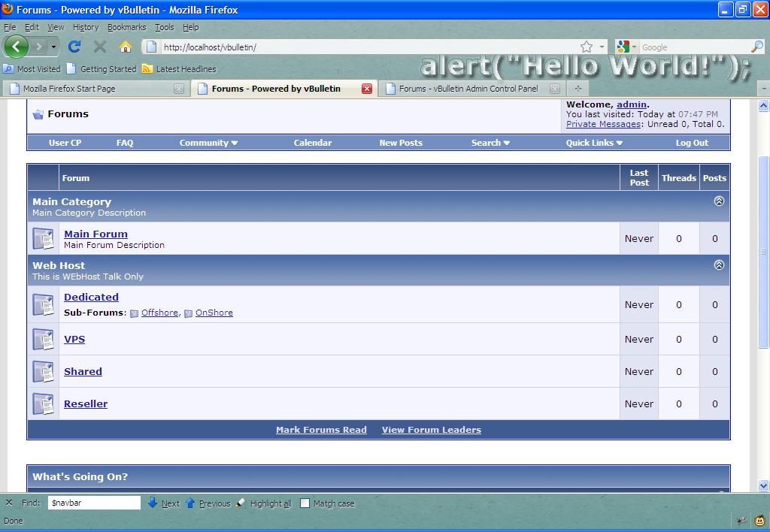This screenshot has height=532, width=770.
Task: Open the FAQ navbar link
Action: tap(125, 143)
